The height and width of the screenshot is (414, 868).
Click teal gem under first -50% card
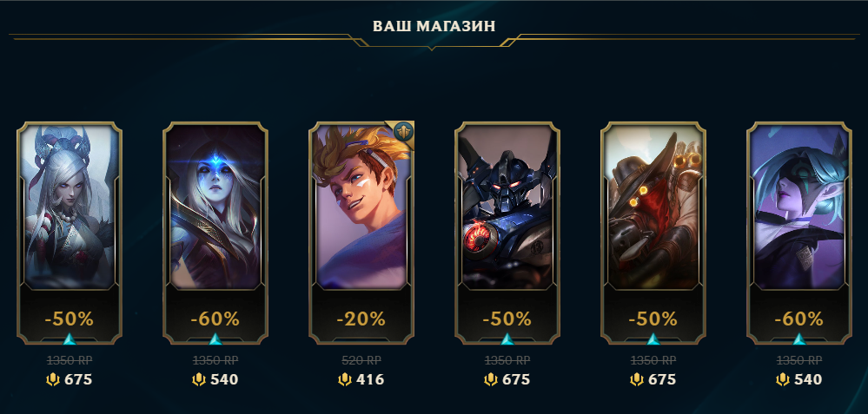click(70, 339)
